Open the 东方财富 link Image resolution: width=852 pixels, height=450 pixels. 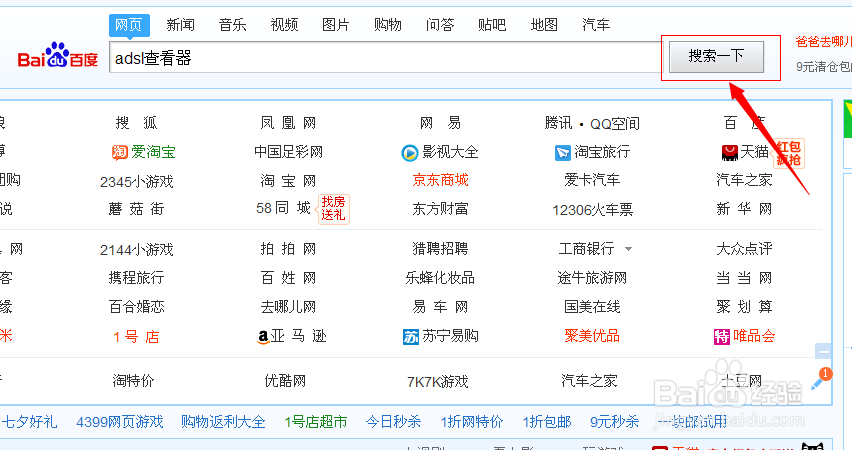[440, 209]
